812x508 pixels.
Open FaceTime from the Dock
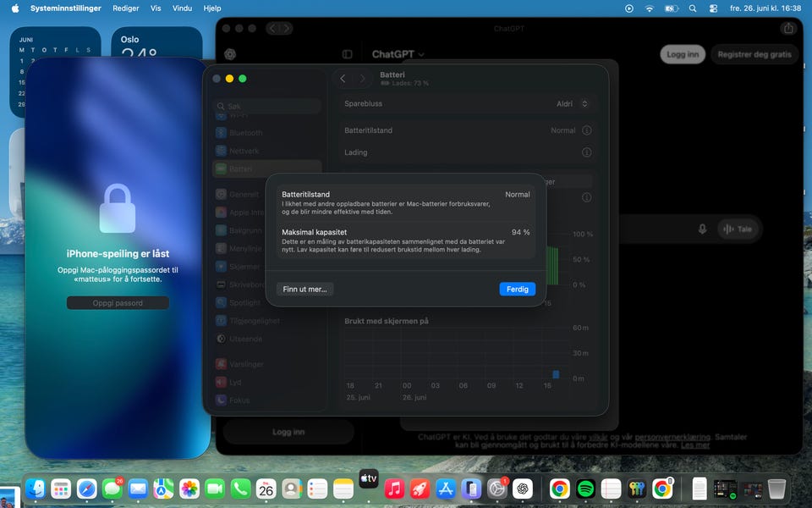click(x=215, y=489)
